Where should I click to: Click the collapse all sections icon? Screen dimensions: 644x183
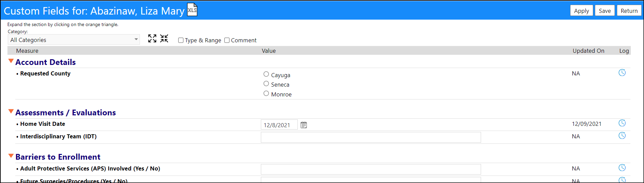(164, 39)
